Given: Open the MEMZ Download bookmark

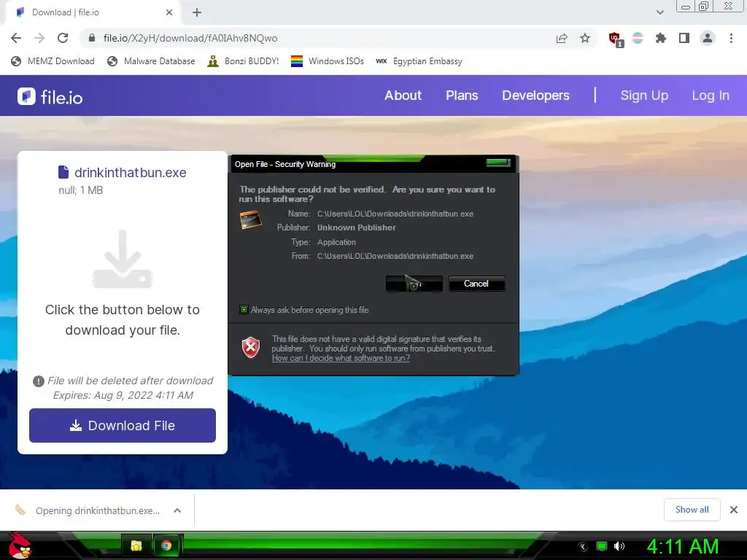Looking at the screenshot, I should click(53, 61).
